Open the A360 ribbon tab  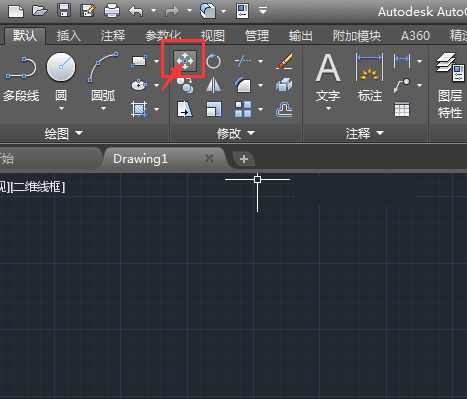click(x=415, y=36)
